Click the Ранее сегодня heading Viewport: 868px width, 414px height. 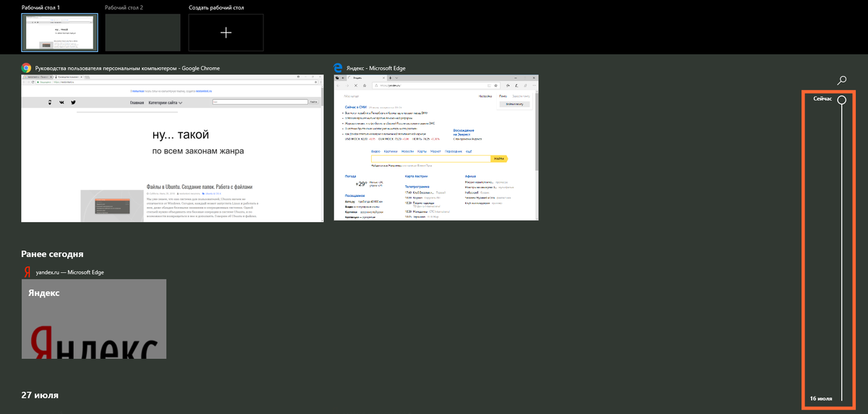52,254
